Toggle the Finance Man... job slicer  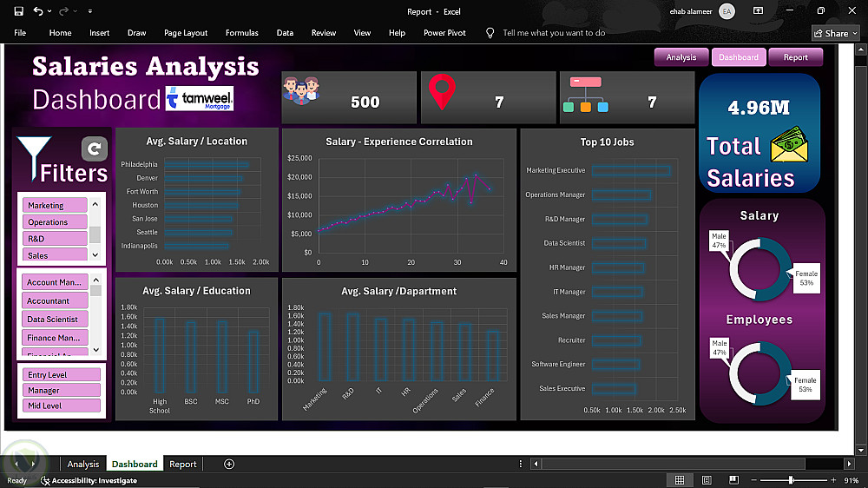(x=54, y=337)
